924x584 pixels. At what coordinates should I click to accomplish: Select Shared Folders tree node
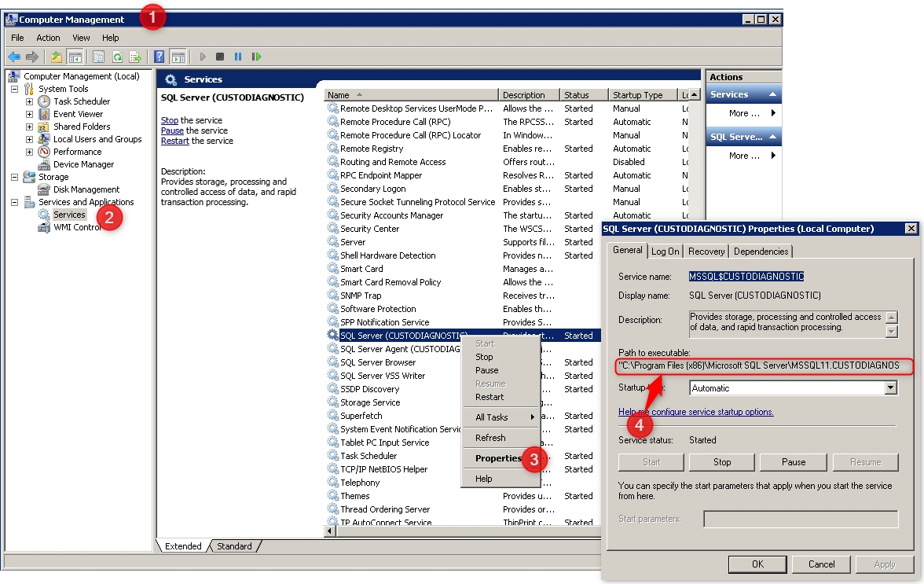[82, 127]
